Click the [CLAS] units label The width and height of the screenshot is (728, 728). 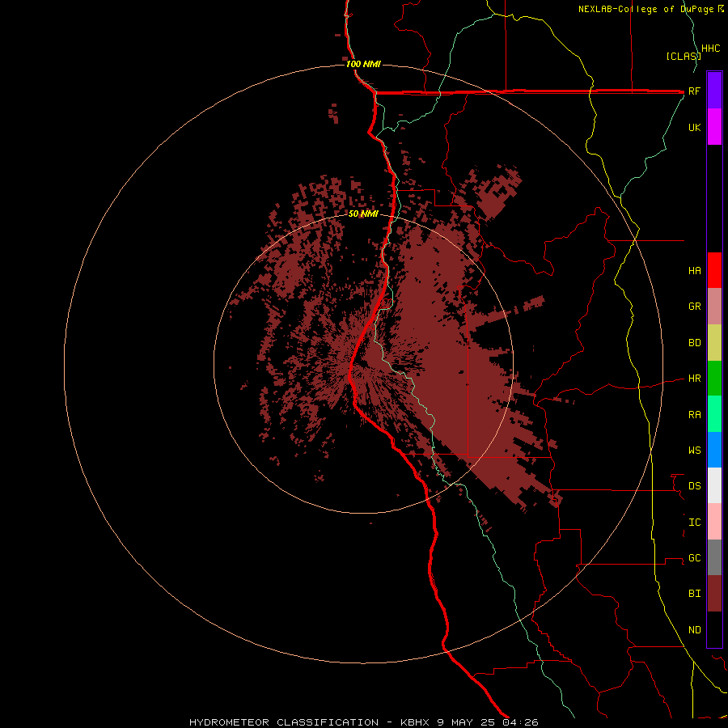[x=684, y=56]
